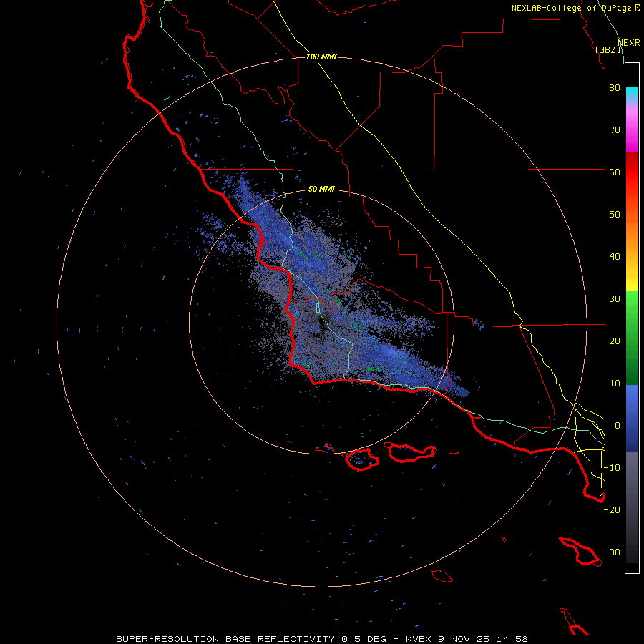Click the 9 NOV 25 date in caption
Screen dimensions: 644x644
coord(462,639)
